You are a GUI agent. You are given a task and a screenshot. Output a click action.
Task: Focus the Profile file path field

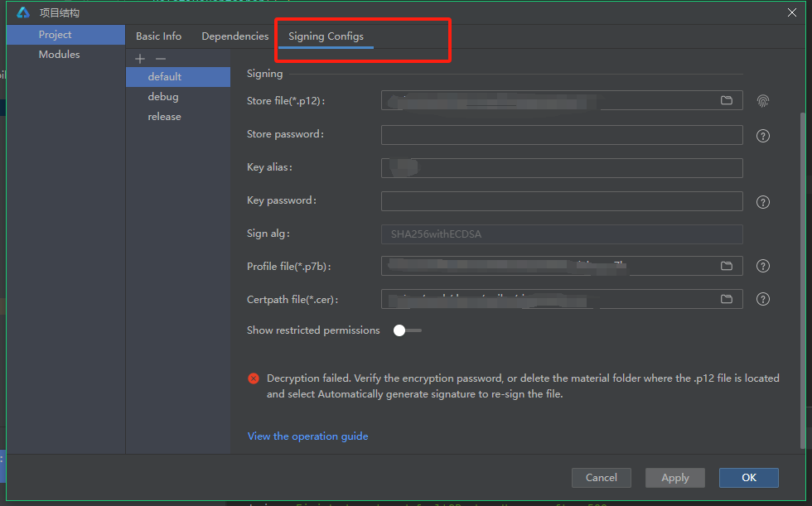[562, 266]
